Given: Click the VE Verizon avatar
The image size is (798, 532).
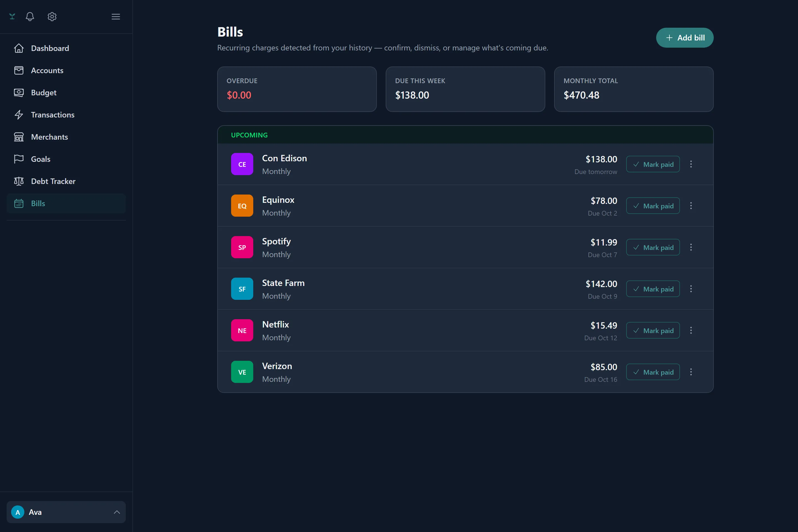Looking at the screenshot, I should pos(242,372).
